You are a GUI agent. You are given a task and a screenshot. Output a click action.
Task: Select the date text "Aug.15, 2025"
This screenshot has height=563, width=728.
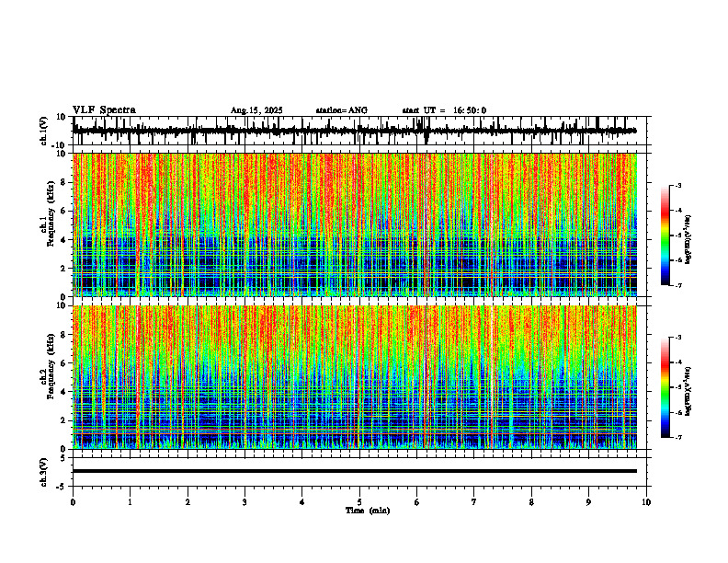[x=256, y=110]
